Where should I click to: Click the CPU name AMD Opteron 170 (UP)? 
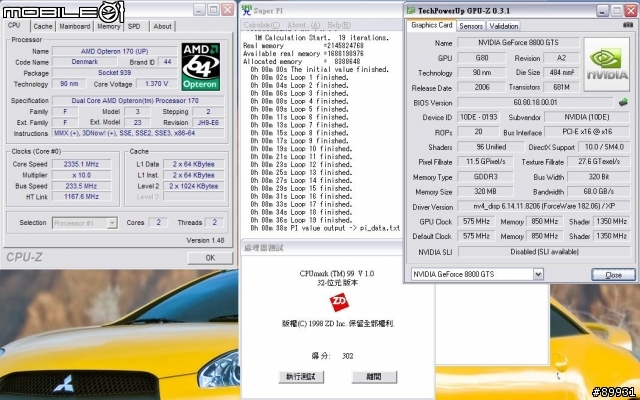tap(115, 51)
